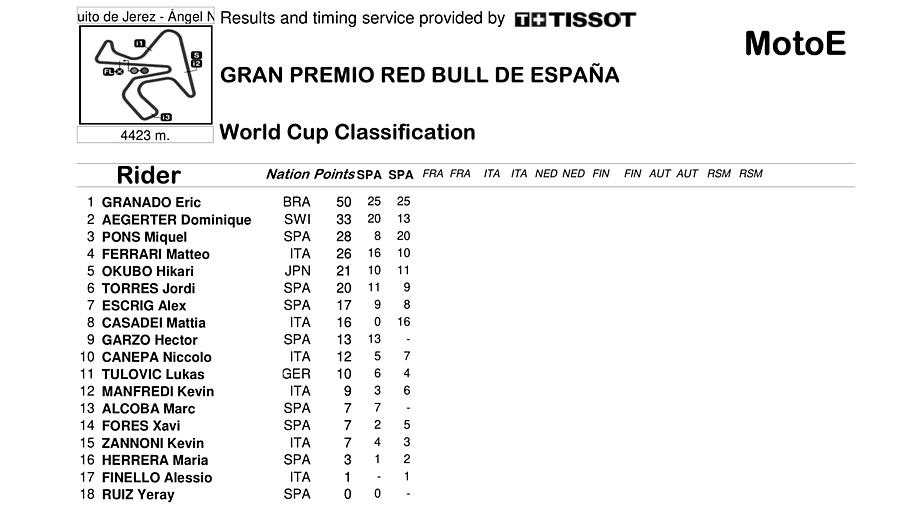Click the Tissot logo
This screenshot has height=515, width=900.
[x=574, y=19]
